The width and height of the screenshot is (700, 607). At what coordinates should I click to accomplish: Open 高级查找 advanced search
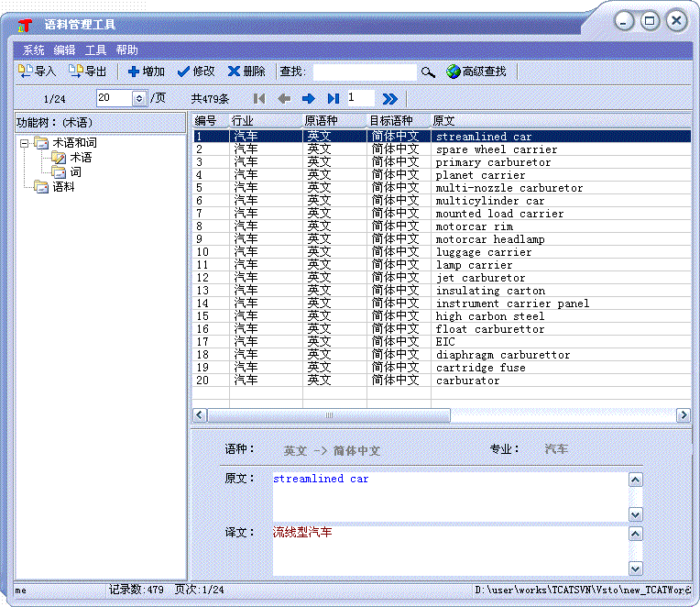pos(476,72)
